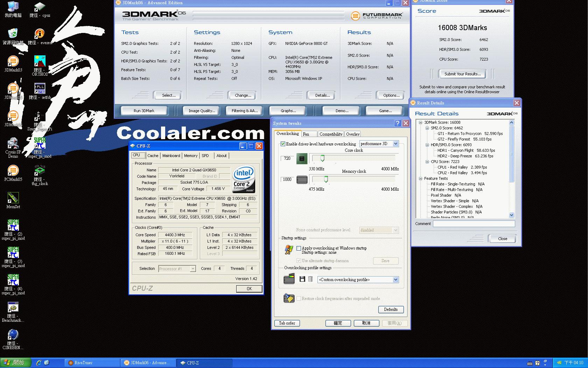Click the Start button on taskbar
The width and height of the screenshot is (588, 368).
(16, 363)
